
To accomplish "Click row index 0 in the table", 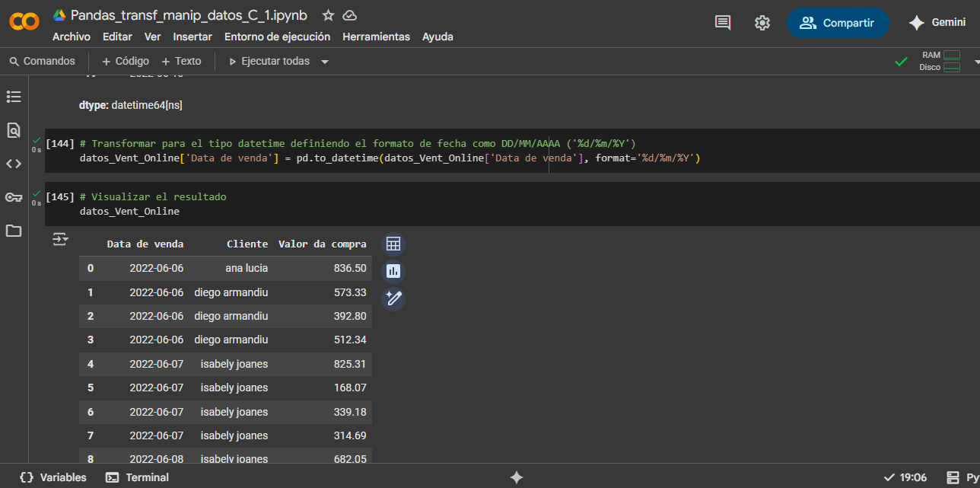I will click(91, 268).
